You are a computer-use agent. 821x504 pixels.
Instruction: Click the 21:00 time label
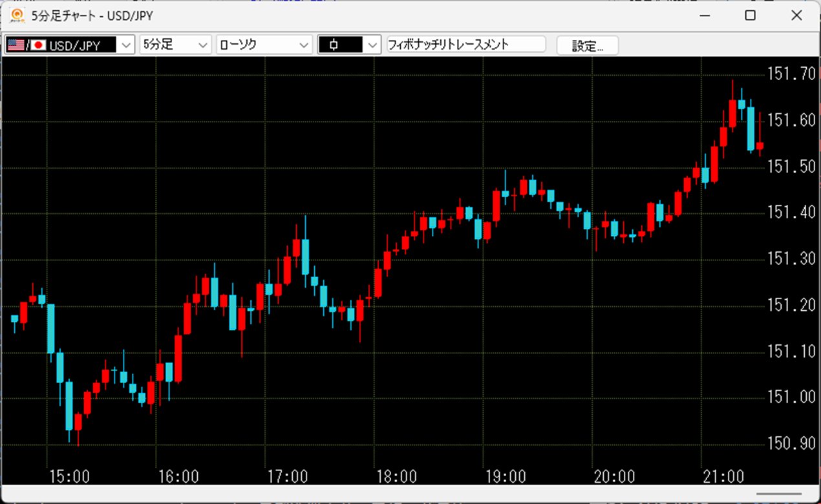723,477
